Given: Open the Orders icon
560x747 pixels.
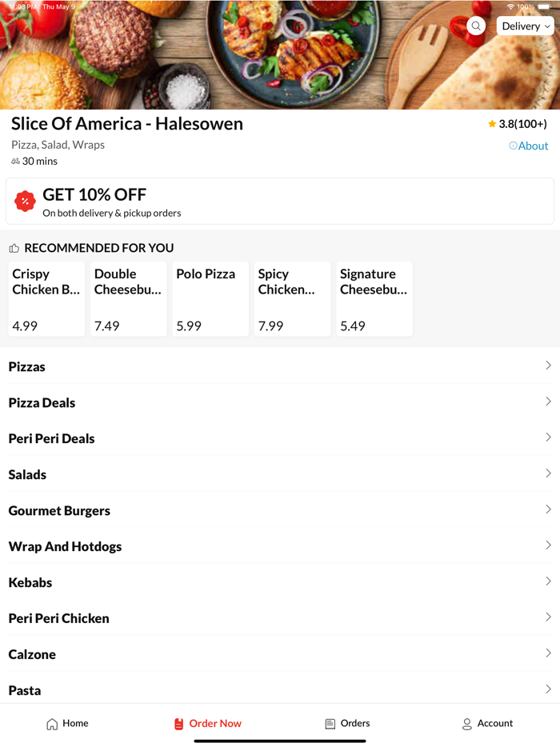Looking at the screenshot, I should 329,723.
